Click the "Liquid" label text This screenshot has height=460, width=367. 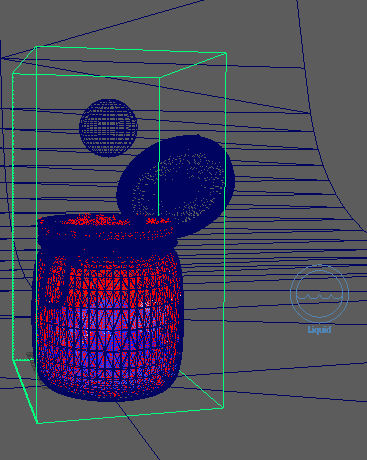pos(319,330)
